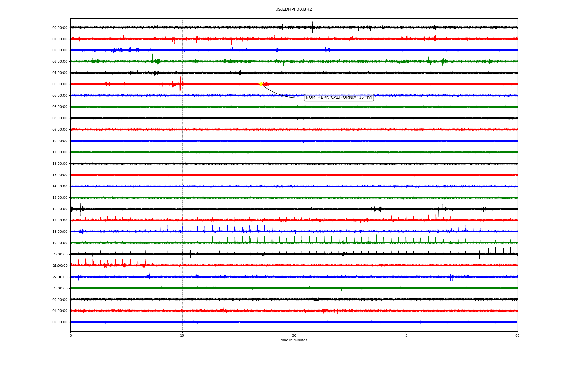
Task: Select the 05:00:00 row time label
Action: tap(60, 84)
